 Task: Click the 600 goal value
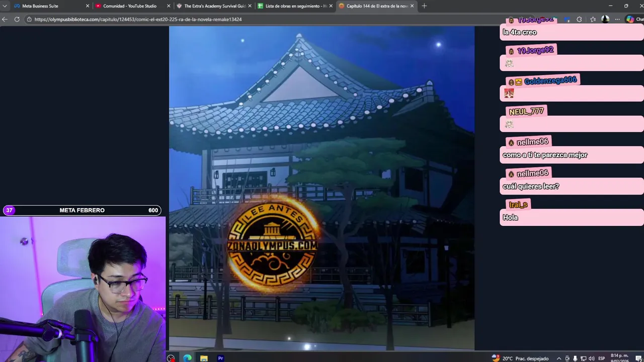pyautogui.click(x=153, y=210)
